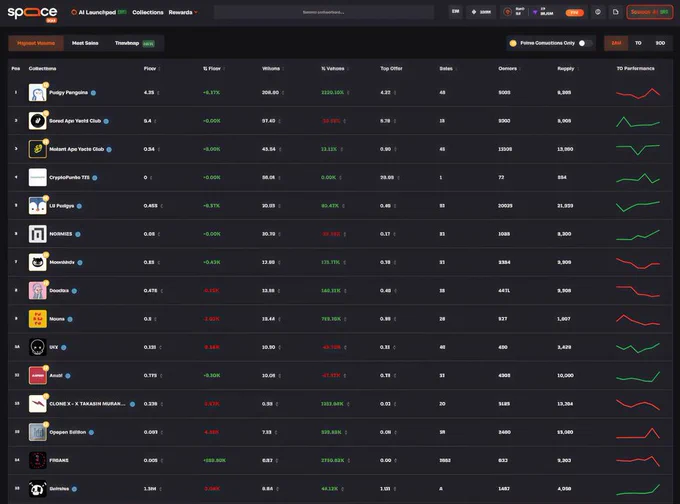Open Pudgy Penguins collection thumbnail
680x504 pixels.
click(37, 92)
